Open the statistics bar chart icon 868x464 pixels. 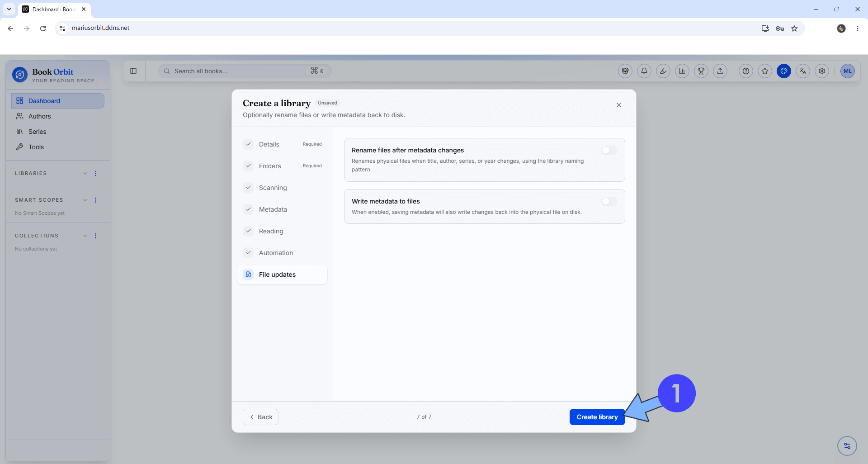click(x=682, y=71)
